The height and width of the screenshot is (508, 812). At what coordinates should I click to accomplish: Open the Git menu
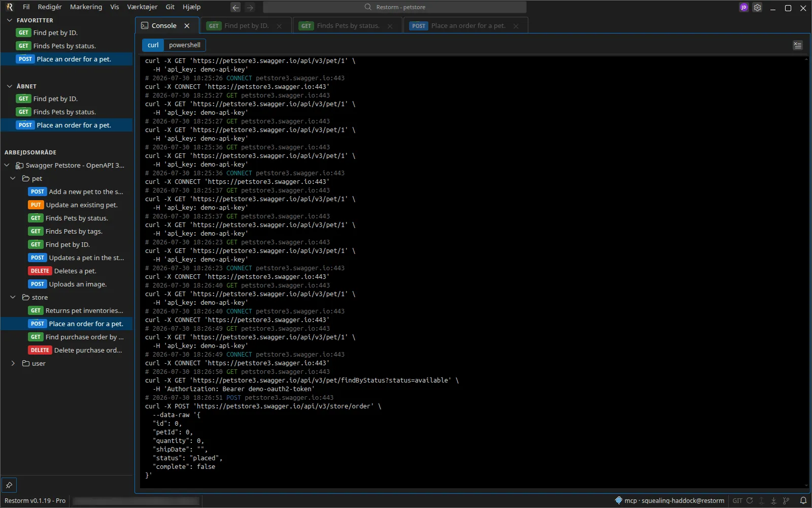tap(170, 7)
